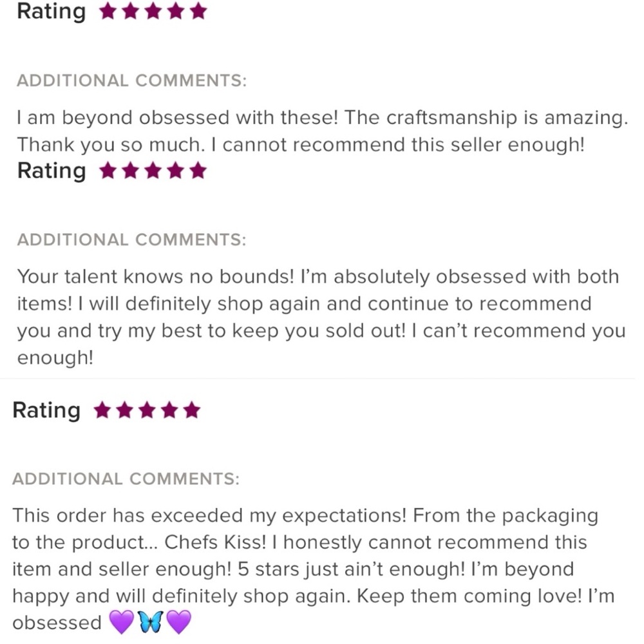Click the fourth star of the top rating

pos(176,12)
